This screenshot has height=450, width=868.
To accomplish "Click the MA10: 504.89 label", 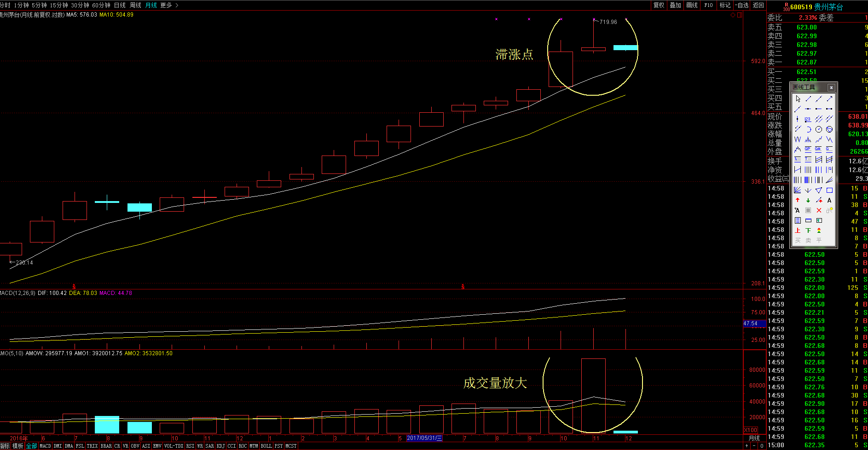I will click(116, 15).
